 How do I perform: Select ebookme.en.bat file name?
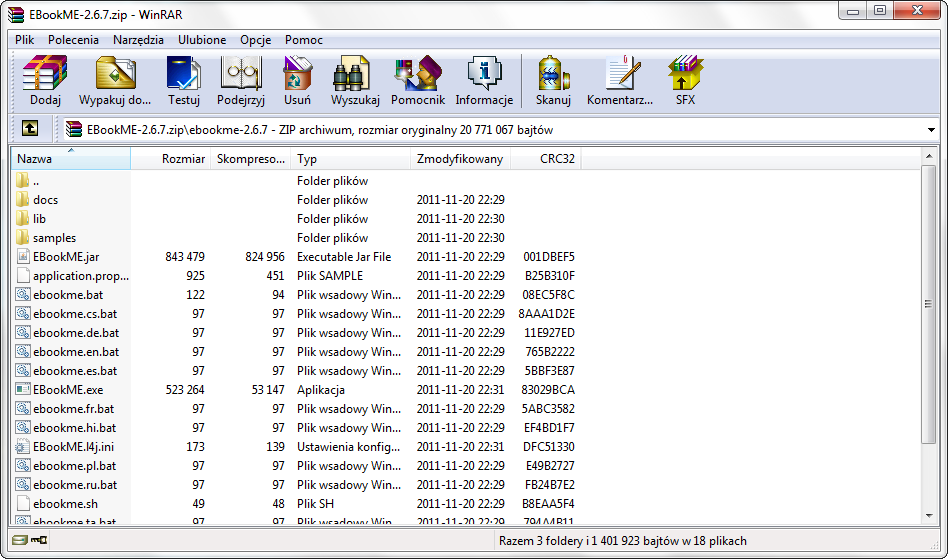click(x=76, y=352)
